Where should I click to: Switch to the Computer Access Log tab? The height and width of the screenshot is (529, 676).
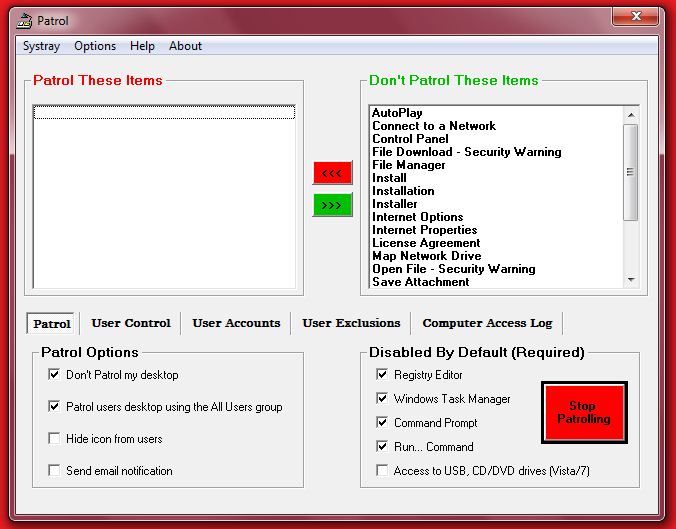tap(487, 323)
